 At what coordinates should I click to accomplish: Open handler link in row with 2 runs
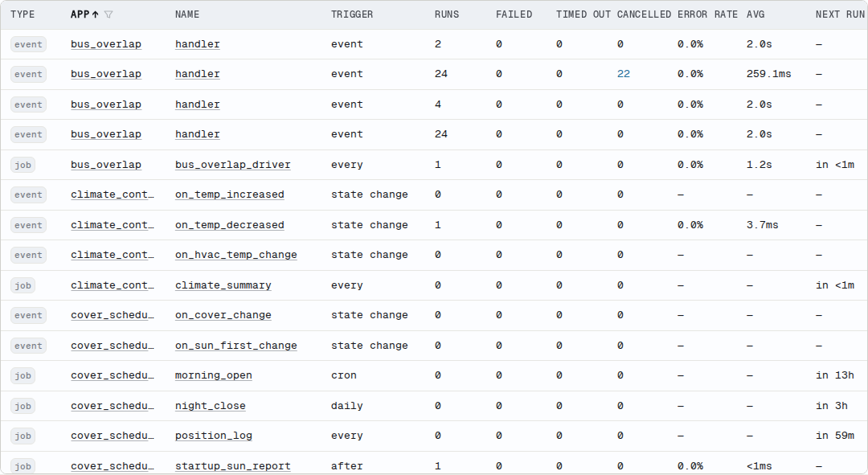(x=198, y=44)
